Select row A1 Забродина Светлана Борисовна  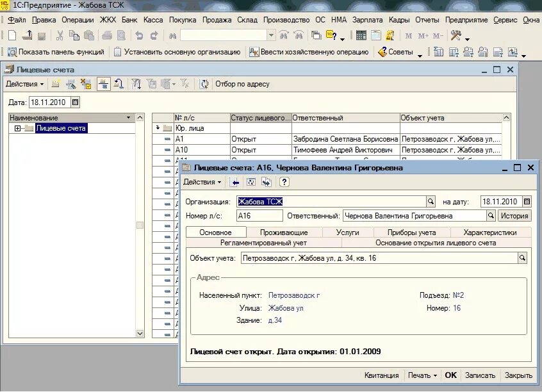(x=327, y=139)
